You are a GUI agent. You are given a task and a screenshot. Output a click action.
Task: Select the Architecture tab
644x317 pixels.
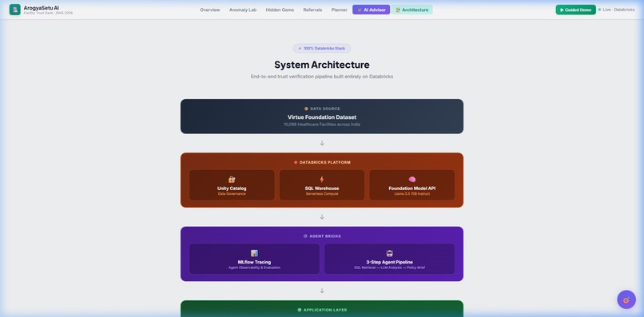point(411,10)
